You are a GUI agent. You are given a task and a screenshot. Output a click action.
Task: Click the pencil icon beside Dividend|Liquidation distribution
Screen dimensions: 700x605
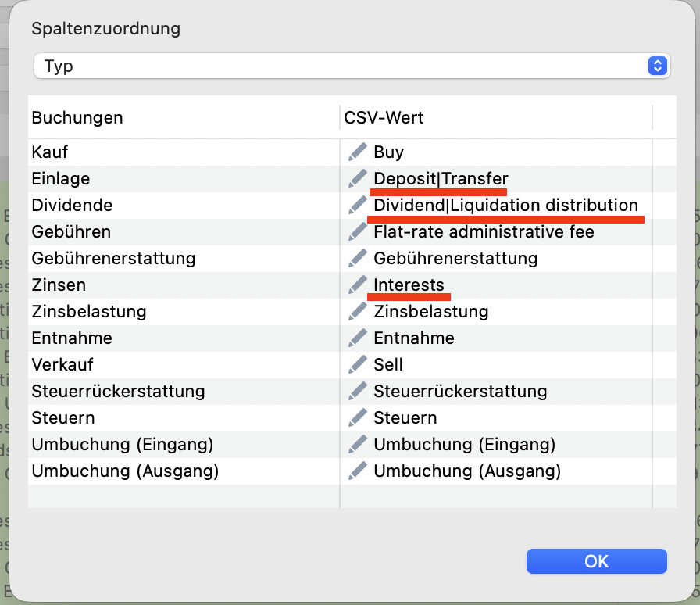(x=358, y=205)
